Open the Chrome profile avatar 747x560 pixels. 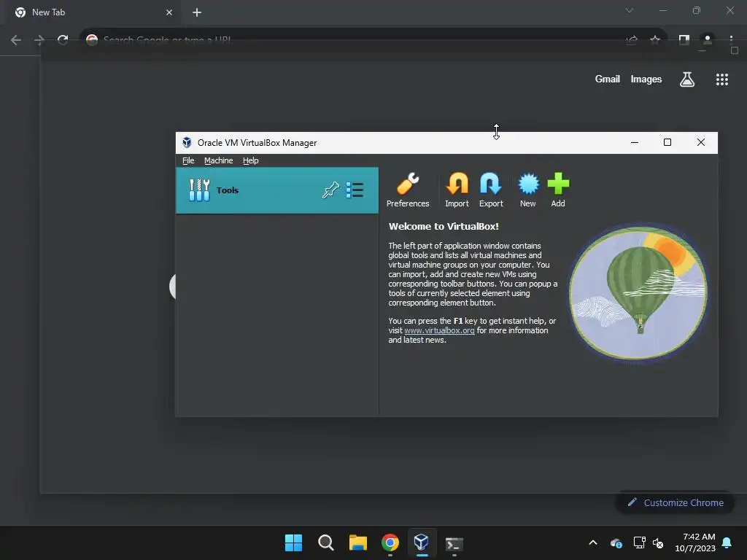coord(708,40)
